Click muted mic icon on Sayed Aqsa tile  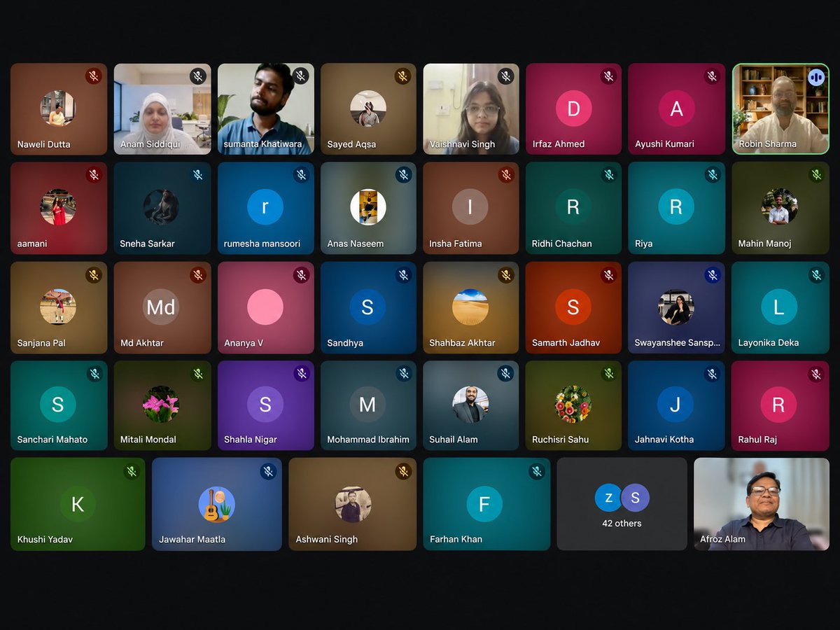403,76
